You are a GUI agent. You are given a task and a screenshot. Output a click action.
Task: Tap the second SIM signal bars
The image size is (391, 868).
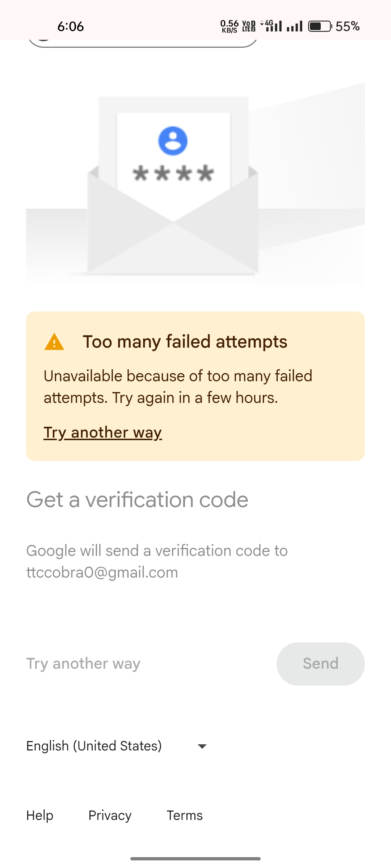[x=294, y=26]
